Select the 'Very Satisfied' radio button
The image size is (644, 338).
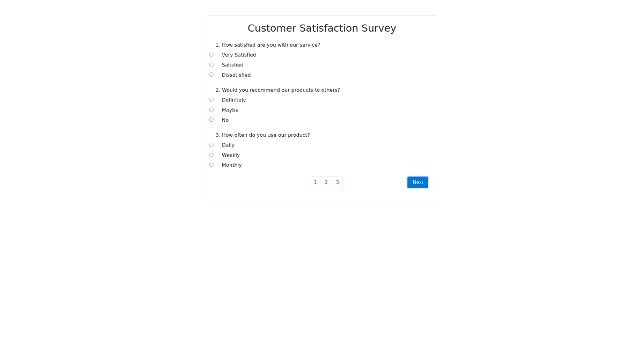coord(211,54)
